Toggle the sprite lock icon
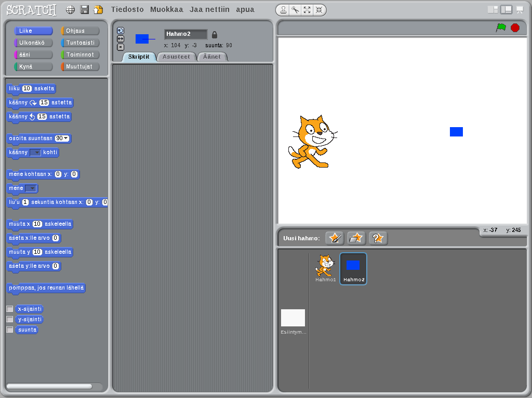532x398 pixels. pos(215,35)
